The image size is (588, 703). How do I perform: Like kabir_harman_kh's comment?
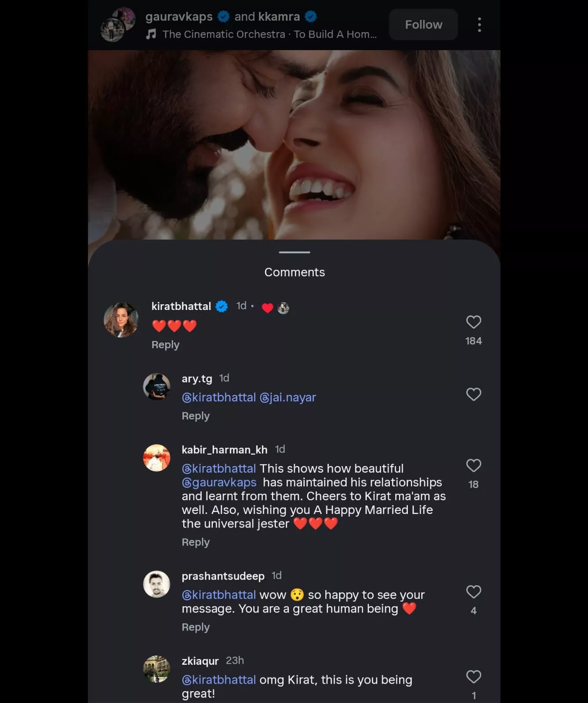[x=473, y=466]
